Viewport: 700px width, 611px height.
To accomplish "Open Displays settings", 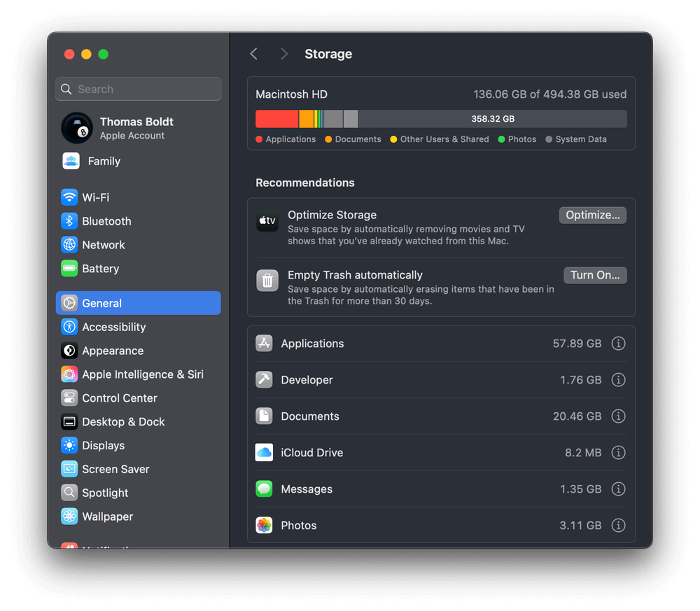I will (139, 445).
